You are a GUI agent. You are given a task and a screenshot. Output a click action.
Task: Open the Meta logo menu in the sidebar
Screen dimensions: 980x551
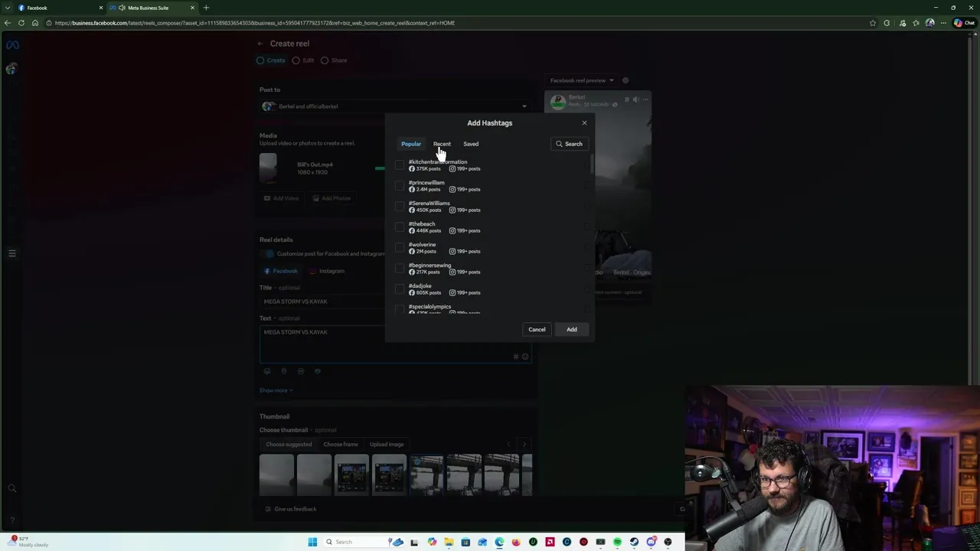[12, 45]
